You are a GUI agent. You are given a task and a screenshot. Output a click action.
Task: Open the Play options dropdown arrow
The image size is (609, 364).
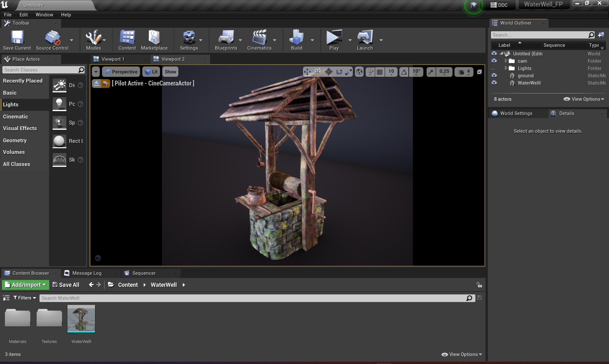350,40
